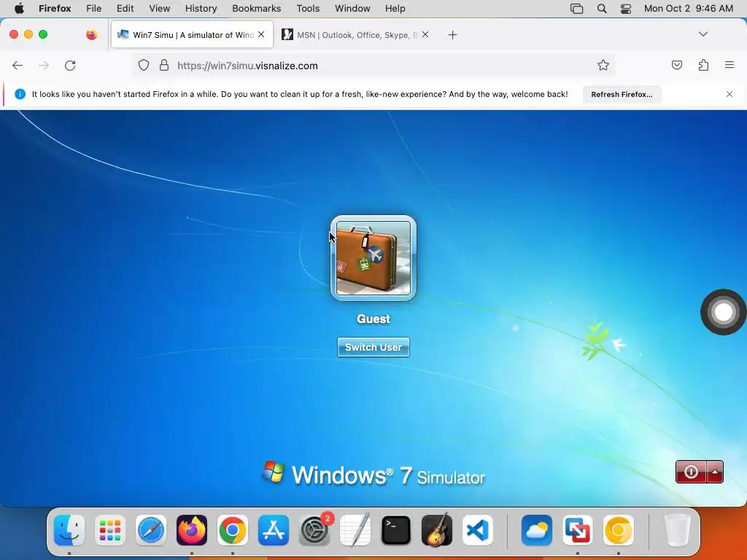
Task: Click the date and time Mon Oct 2
Action: [x=689, y=9]
